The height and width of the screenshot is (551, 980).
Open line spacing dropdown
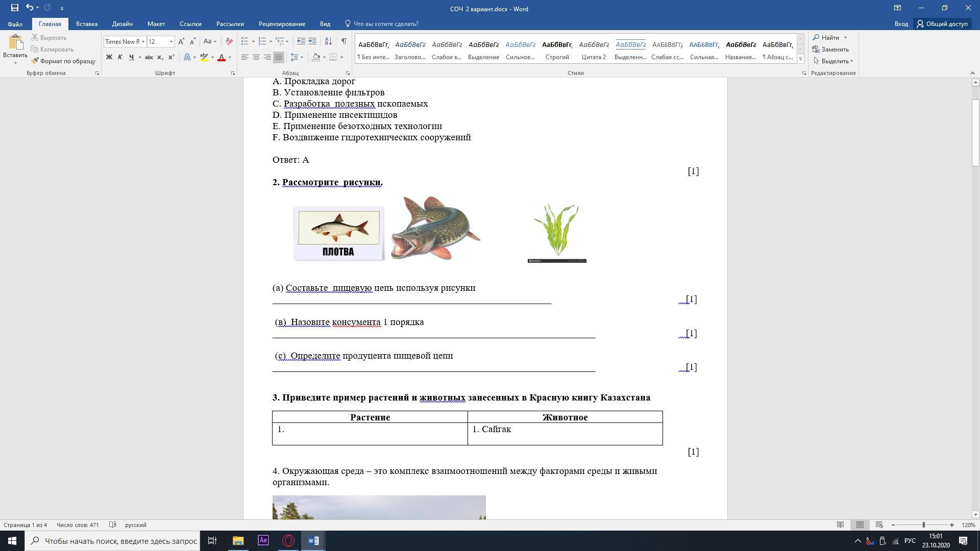point(297,57)
